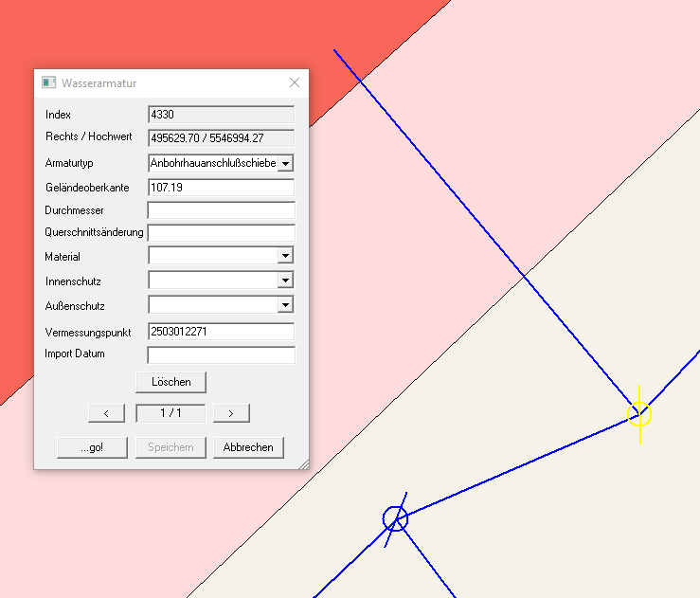700x598 pixels.
Task: Go to next record with > button
Action: pos(231,413)
